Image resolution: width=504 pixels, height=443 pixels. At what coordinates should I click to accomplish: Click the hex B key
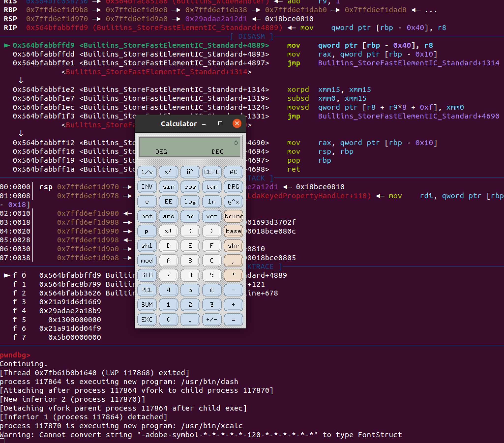tap(190, 260)
